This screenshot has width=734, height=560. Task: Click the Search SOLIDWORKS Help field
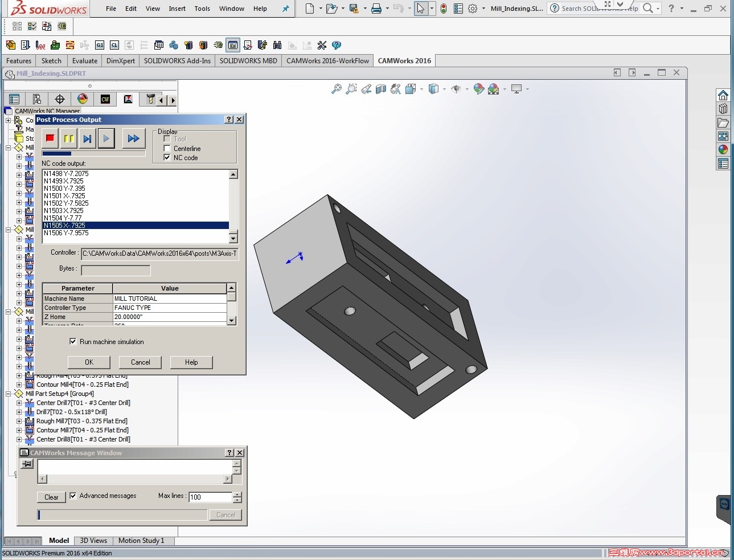[600, 8]
